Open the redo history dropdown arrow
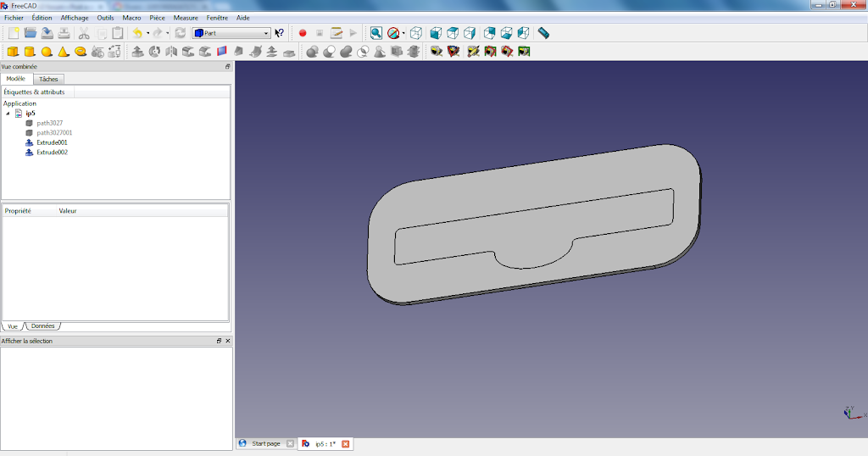Viewport: 868px width, 456px height. click(x=168, y=33)
